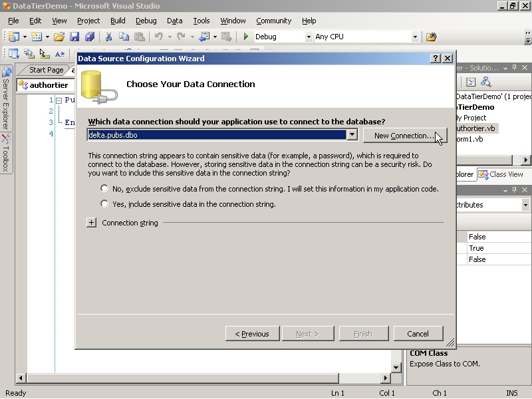
Task: Click the Add New Item toolbar icon
Action: (37, 37)
